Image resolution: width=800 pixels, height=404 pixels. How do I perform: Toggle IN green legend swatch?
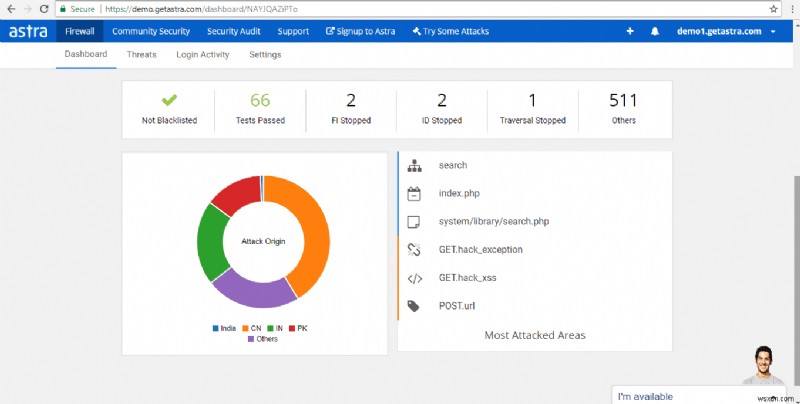pyautogui.click(x=270, y=329)
